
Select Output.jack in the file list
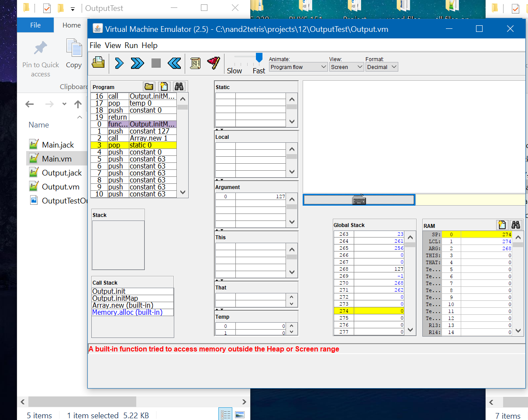click(62, 173)
